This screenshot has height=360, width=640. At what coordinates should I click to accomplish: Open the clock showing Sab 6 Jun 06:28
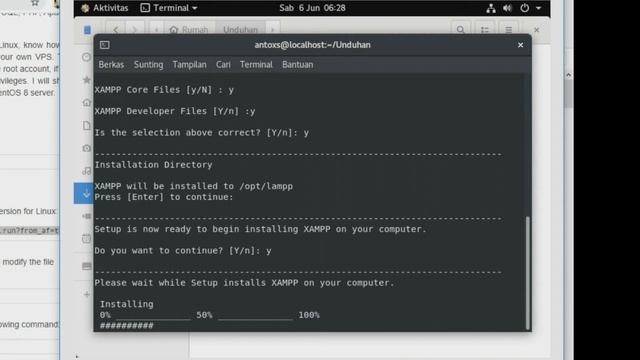pos(312,8)
